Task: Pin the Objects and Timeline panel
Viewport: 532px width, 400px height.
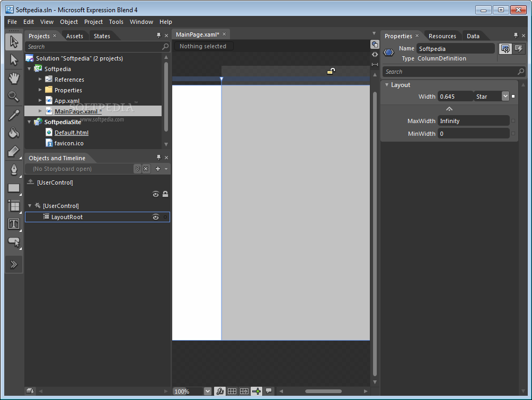Action: (x=158, y=157)
